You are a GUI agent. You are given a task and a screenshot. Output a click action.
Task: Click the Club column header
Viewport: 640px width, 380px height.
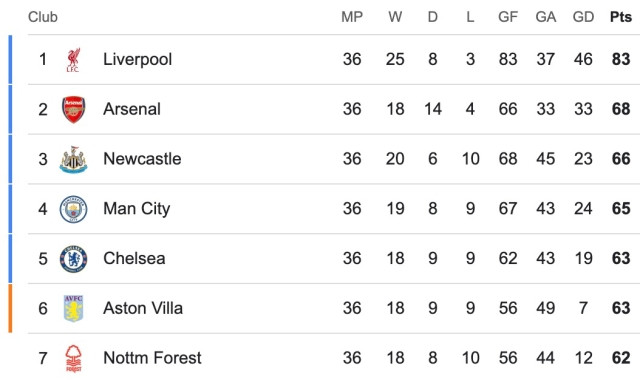pyautogui.click(x=43, y=17)
